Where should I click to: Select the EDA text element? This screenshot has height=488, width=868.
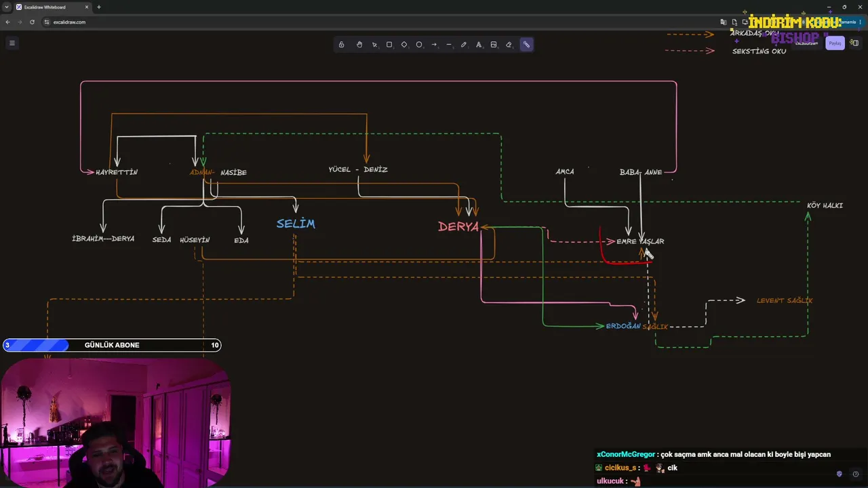click(241, 240)
